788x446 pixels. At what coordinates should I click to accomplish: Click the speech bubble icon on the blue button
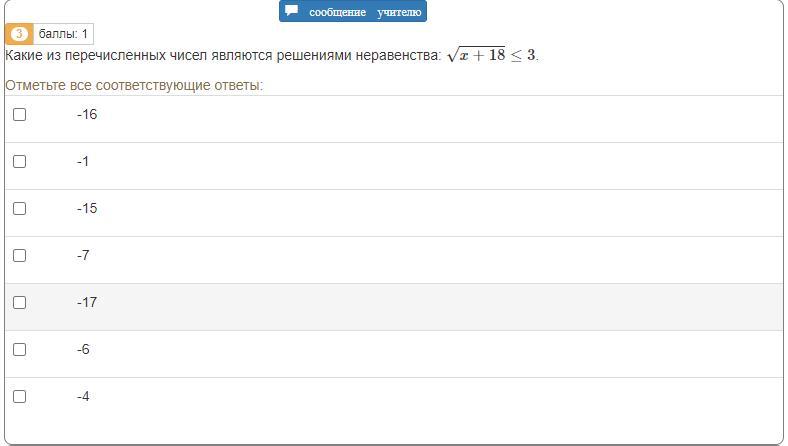tap(291, 10)
